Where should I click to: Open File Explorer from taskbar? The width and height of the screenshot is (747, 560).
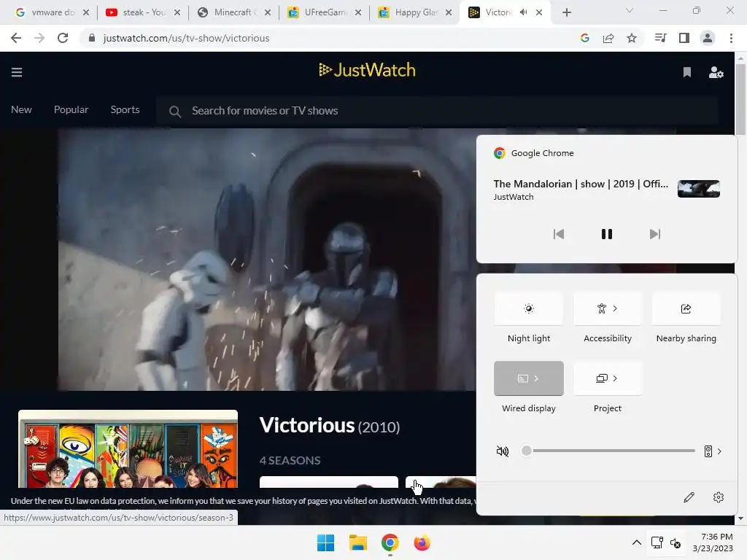(x=357, y=542)
